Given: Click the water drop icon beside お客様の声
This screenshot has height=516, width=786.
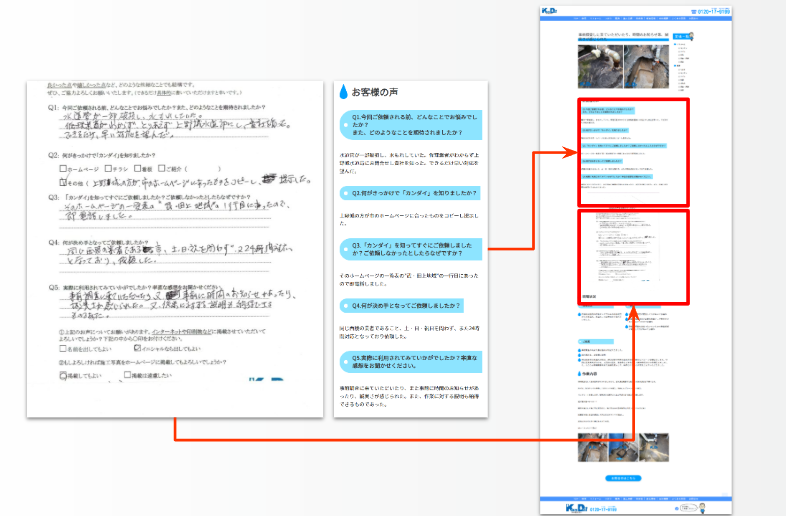Looking at the screenshot, I should [x=344, y=92].
